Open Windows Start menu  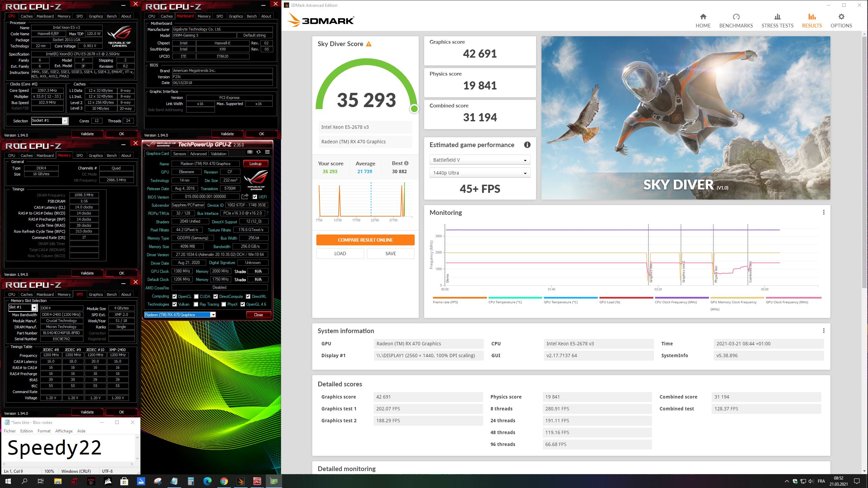(8, 481)
